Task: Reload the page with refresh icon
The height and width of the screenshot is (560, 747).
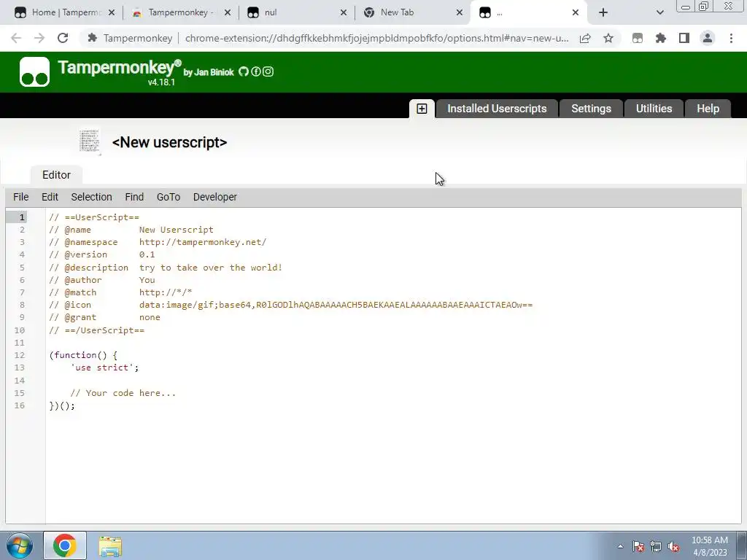Action: coord(63,38)
